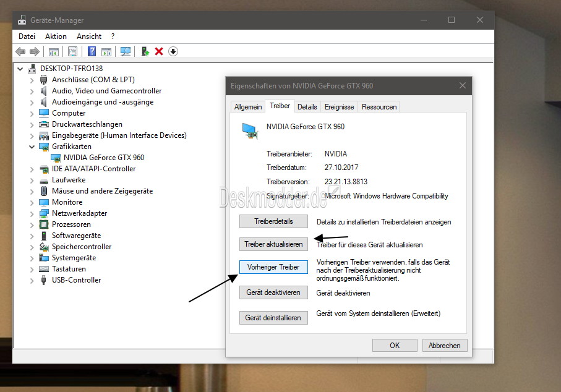This screenshot has height=392, width=561.
Task: Click the blue Help question-mark icon
Action: [x=92, y=51]
